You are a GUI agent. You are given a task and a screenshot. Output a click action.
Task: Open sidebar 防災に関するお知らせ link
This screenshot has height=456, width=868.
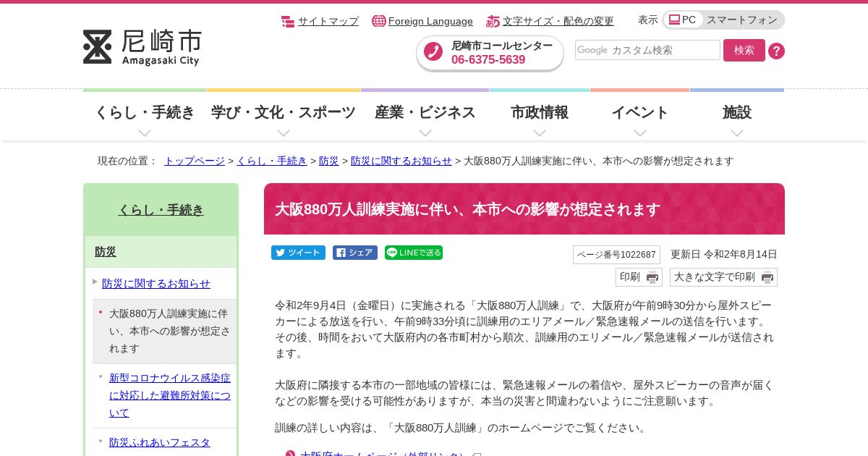156,283
